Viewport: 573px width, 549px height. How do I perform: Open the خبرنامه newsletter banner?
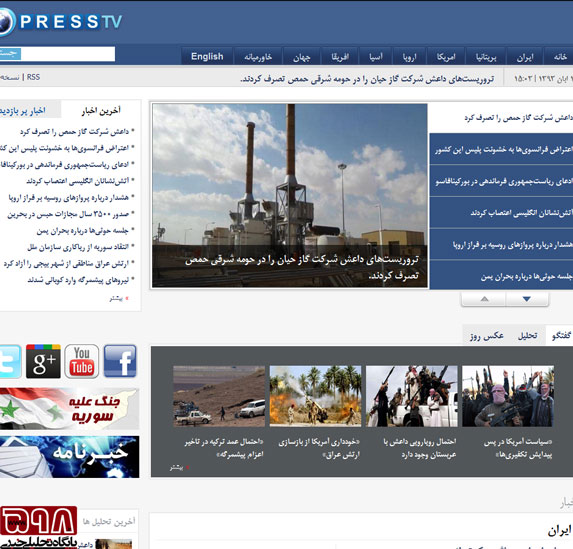pos(69,457)
